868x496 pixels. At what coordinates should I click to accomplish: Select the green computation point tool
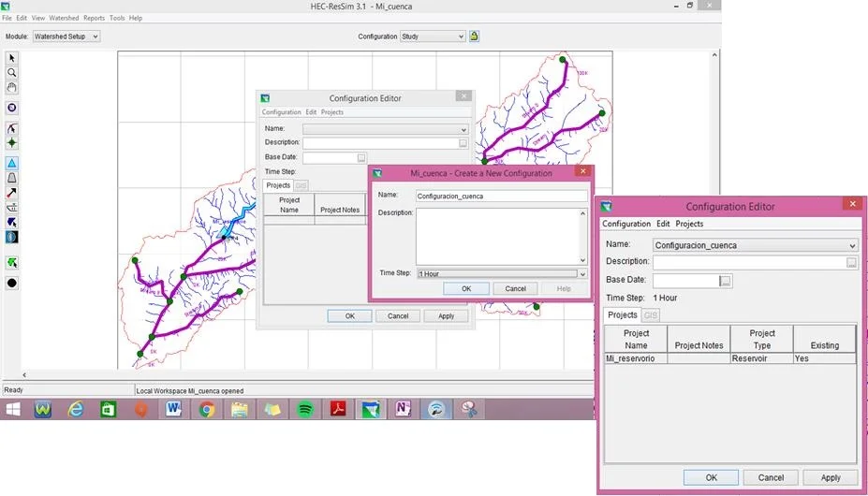[x=11, y=143]
